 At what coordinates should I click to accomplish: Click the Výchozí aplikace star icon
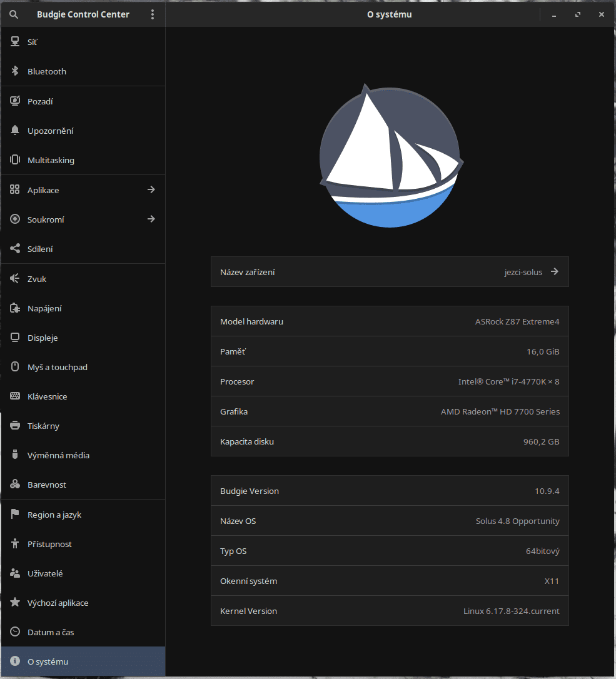click(x=15, y=602)
